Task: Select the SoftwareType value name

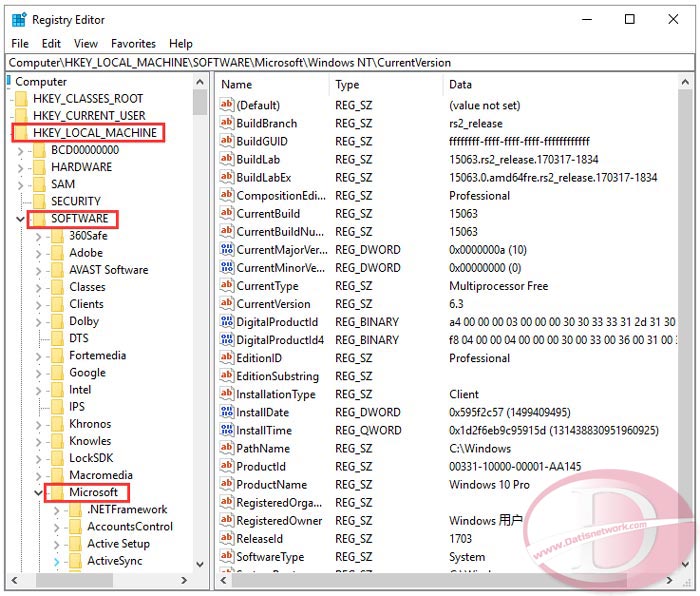Action: (x=270, y=557)
